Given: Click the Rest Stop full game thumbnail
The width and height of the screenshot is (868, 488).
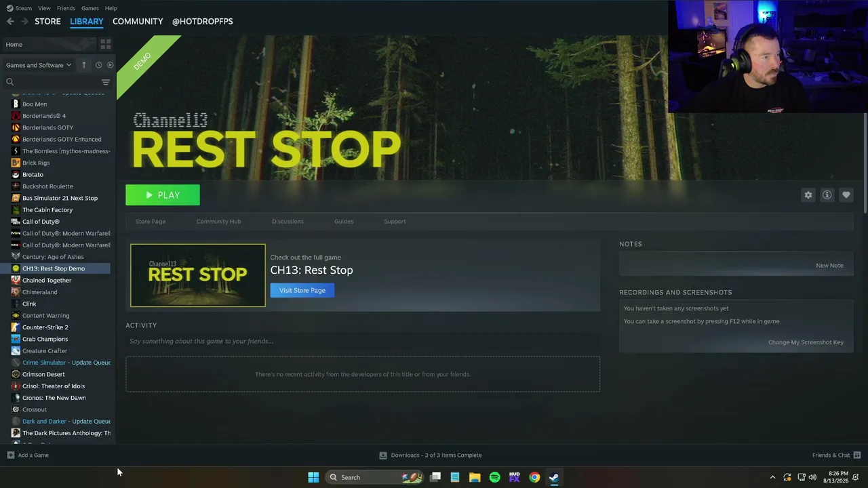Looking at the screenshot, I should tap(198, 275).
